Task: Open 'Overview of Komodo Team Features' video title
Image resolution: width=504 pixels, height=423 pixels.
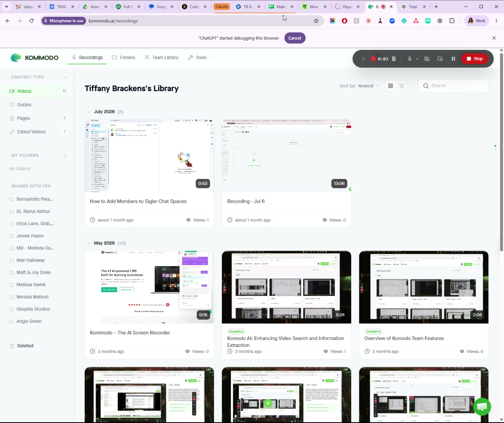Action: [404, 338]
